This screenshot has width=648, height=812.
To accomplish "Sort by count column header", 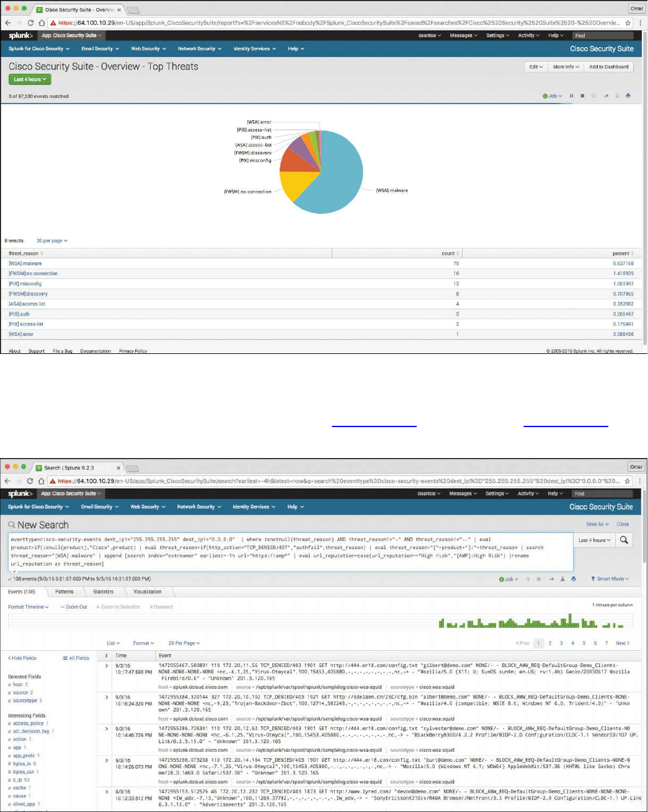I will pos(450,254).
